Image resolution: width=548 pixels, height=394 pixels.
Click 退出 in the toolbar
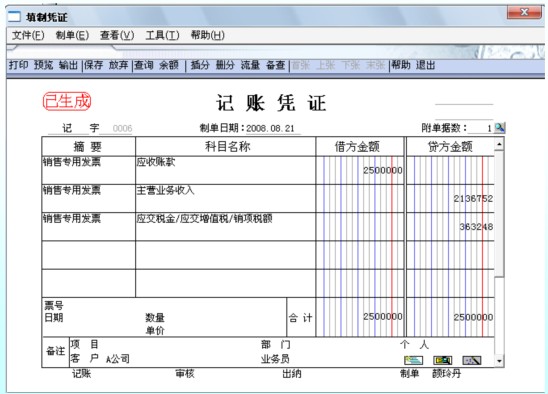(x=425, y=65)
